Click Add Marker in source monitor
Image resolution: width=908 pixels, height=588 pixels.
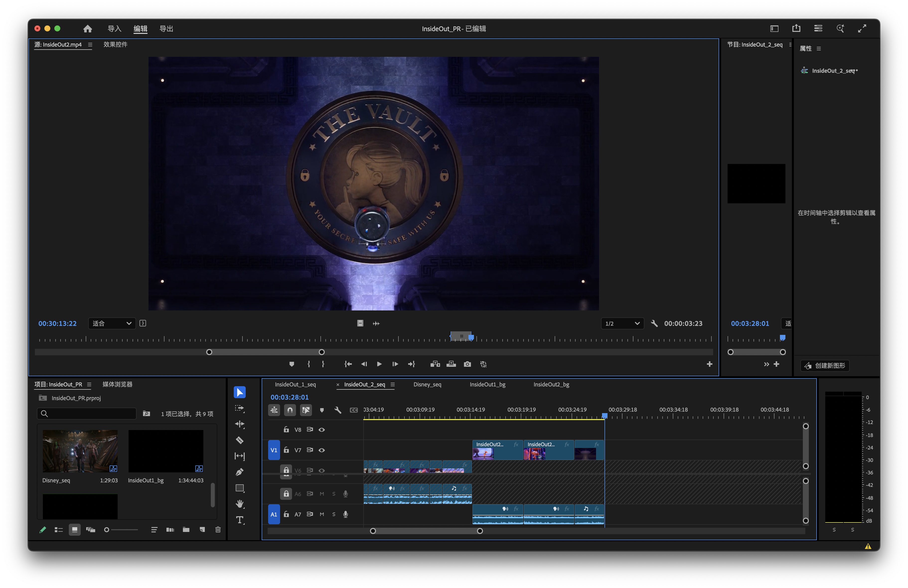[x=292, y=364]
